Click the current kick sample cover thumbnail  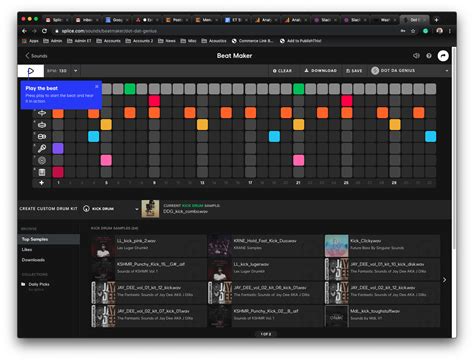(150, 209)
